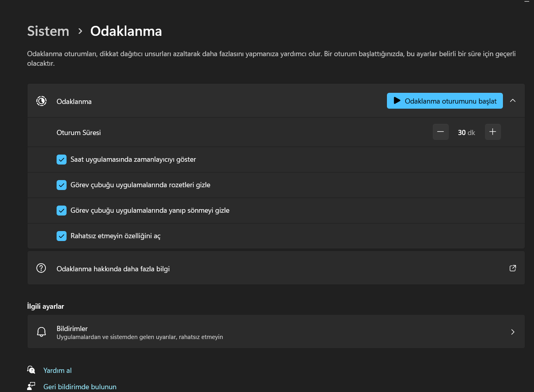Click the Odaklanma focus icon
This screenshot has width=534, height=392.
pyautogui.click(x=41, y=101)
